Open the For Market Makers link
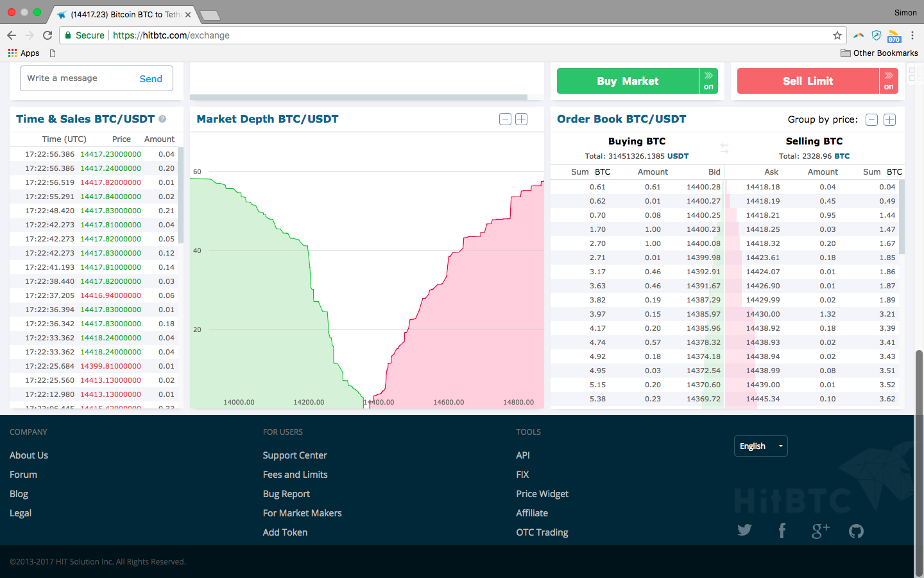The width and height of the screenshot is (924, 578). pos(302,513)
